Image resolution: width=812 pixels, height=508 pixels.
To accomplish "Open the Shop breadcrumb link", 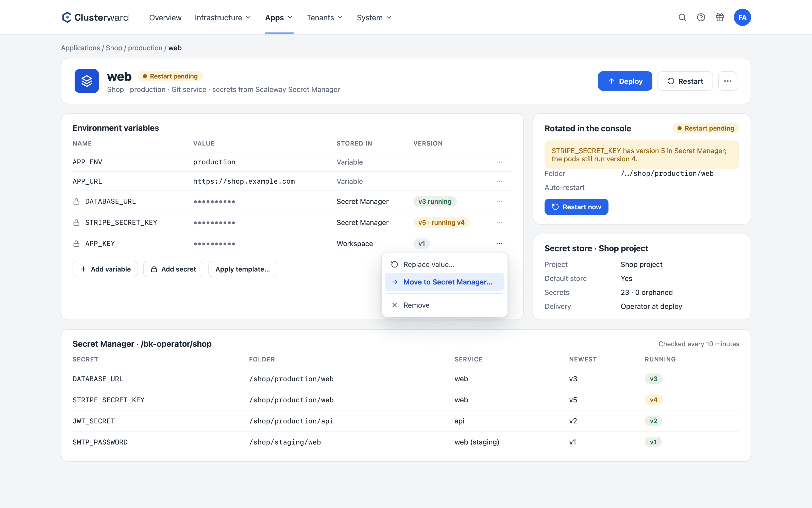I will (x=114, y=48).
